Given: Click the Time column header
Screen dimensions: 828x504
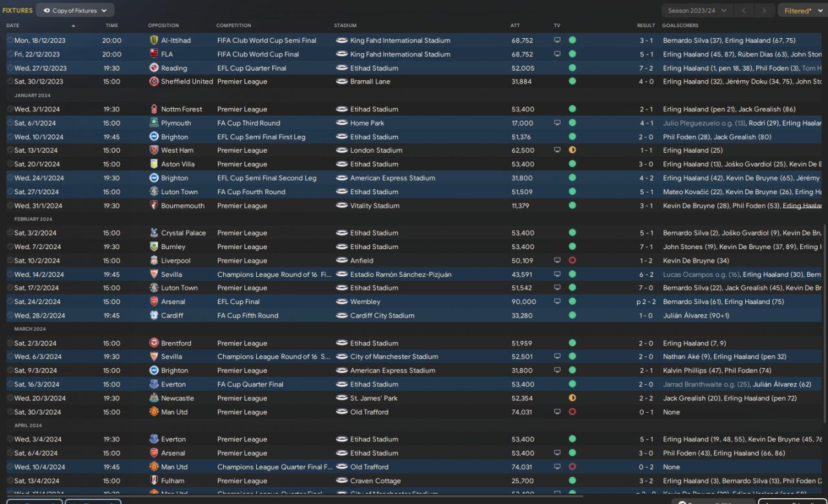Looking at the screenshot, I should pos(112,26).
